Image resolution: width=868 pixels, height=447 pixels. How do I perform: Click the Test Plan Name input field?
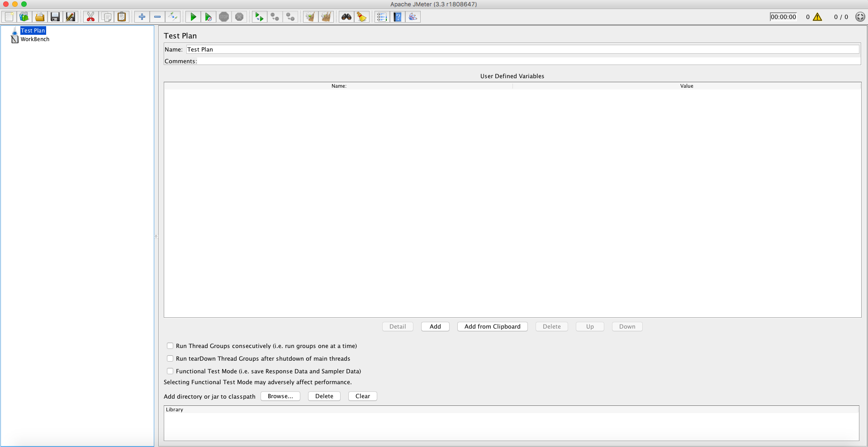click(x=522, y=49)
